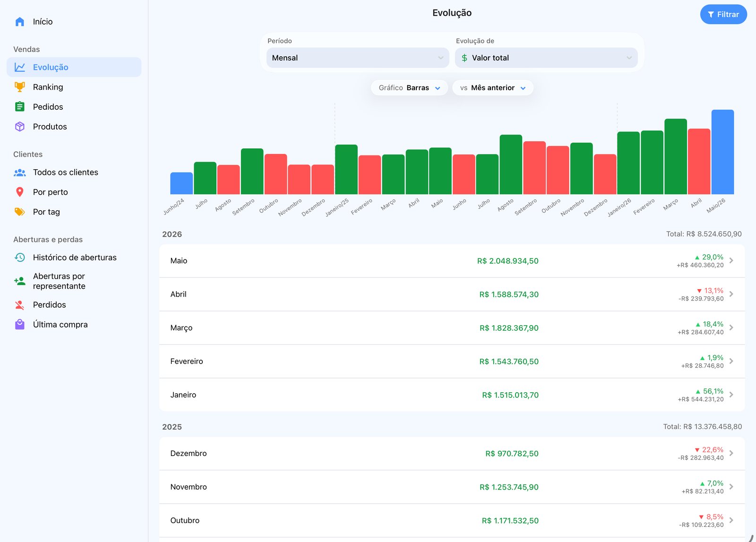Click the 2025 year header

pyautogui.click(x=172, y=427)
